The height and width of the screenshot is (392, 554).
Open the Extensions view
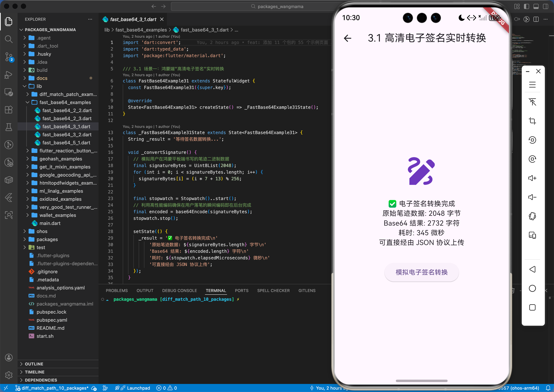click(9, 110)
